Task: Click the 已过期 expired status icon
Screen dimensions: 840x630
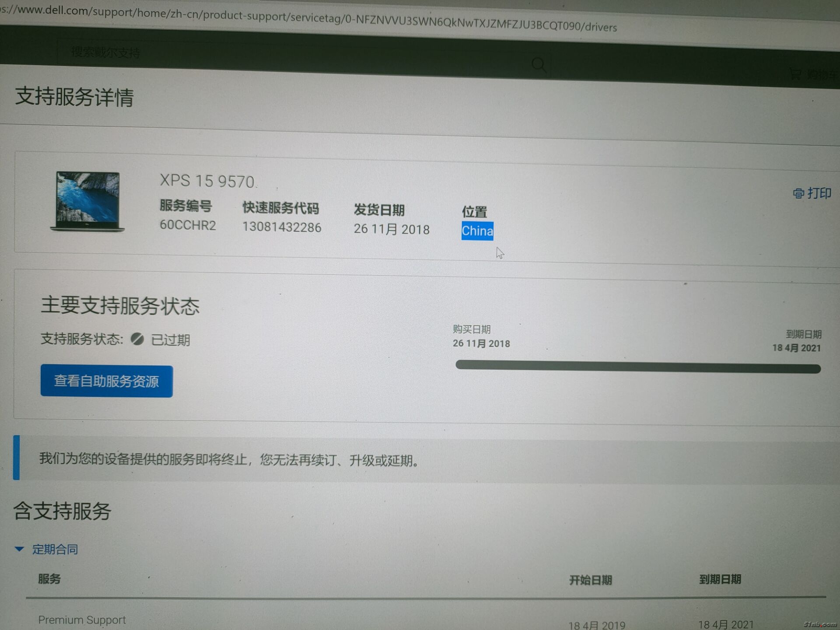Action: click(x=137, y=339)
